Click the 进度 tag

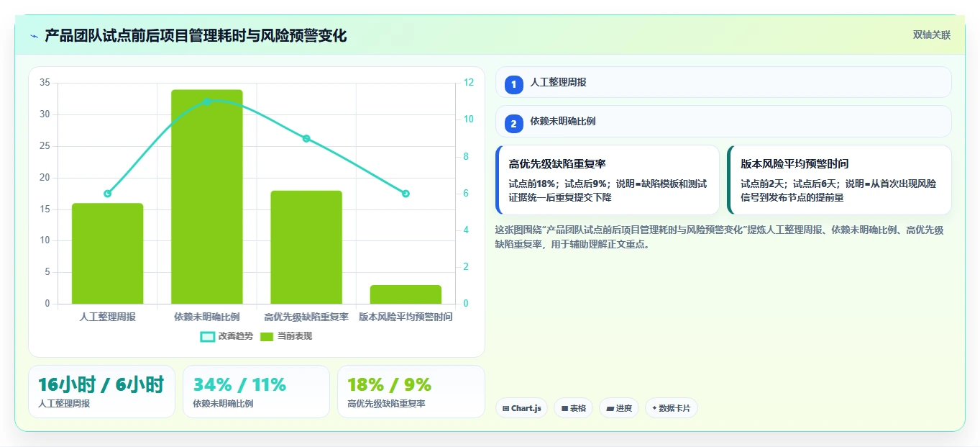pyautogui.click(x=618, y=408)
